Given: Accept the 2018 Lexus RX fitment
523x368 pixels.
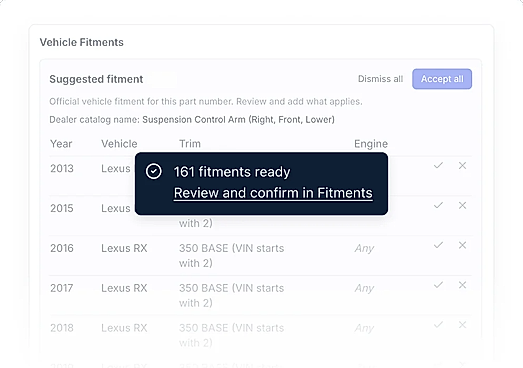Looking at the screenshot, I should 438,325.
